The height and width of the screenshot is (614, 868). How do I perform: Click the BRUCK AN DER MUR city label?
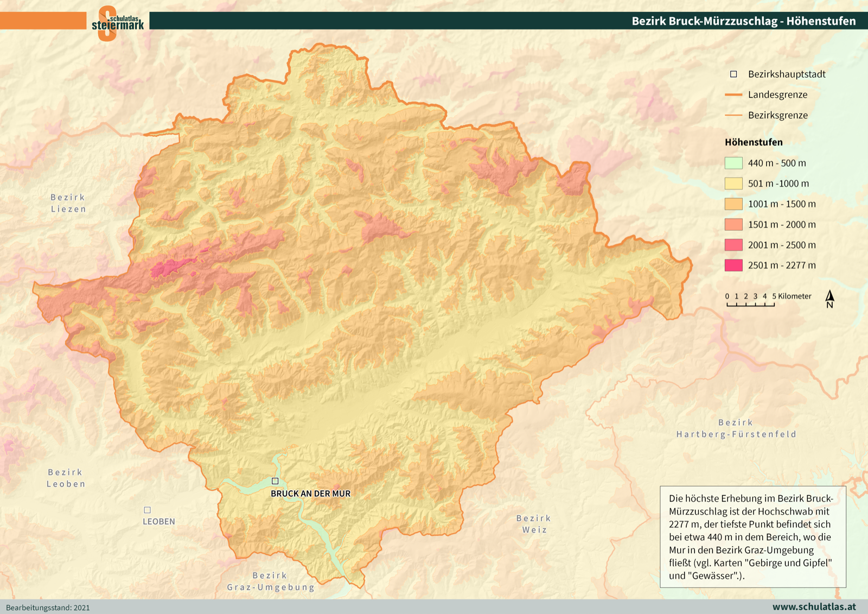310,493
